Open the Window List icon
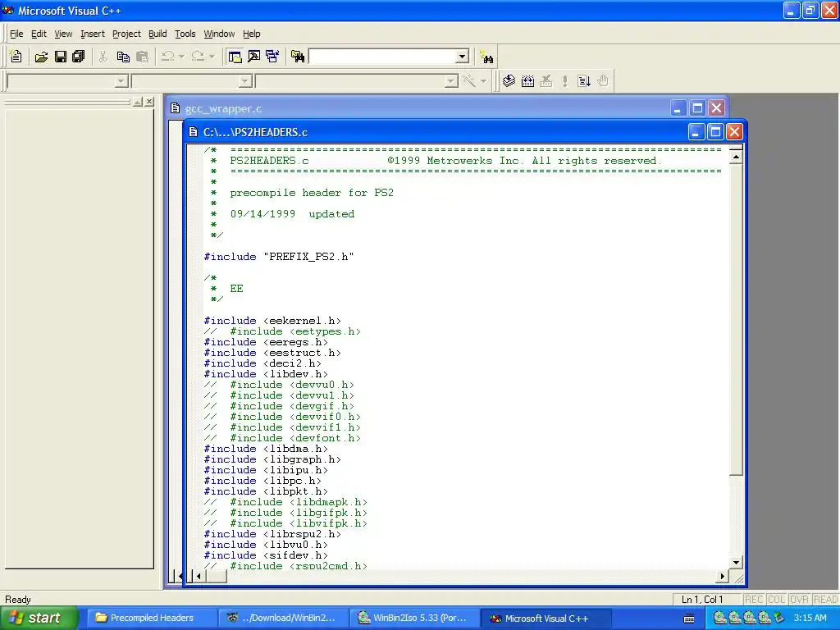 point(272,57)
